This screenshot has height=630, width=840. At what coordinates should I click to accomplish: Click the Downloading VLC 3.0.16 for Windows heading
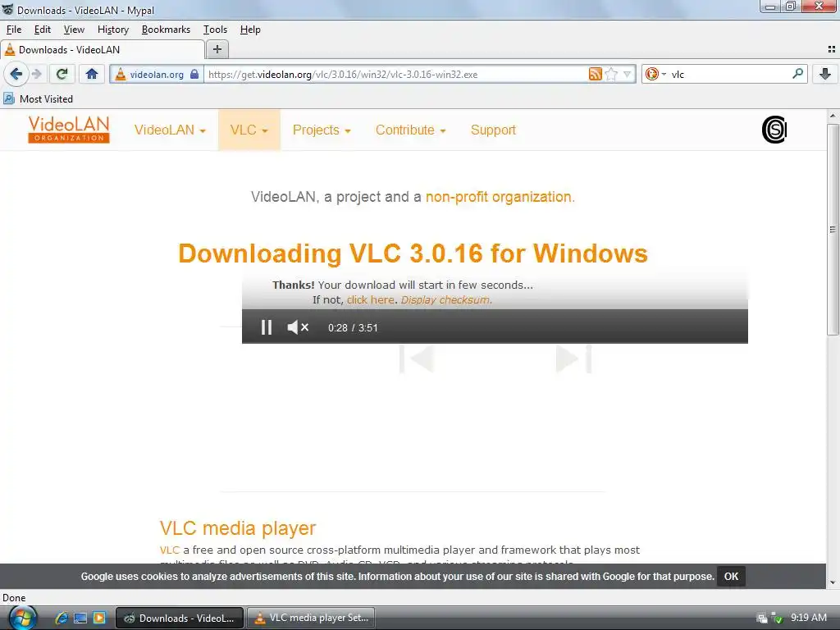413,253
